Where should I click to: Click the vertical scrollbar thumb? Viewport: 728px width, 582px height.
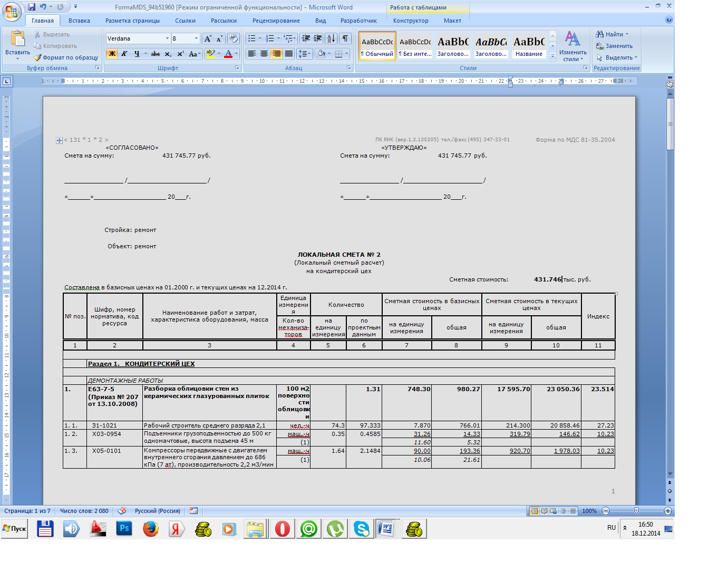[x=670, y=124]
